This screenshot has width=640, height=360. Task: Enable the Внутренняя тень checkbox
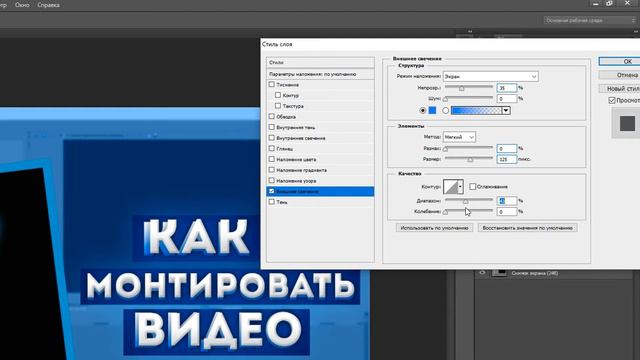(x=272, y=127)
